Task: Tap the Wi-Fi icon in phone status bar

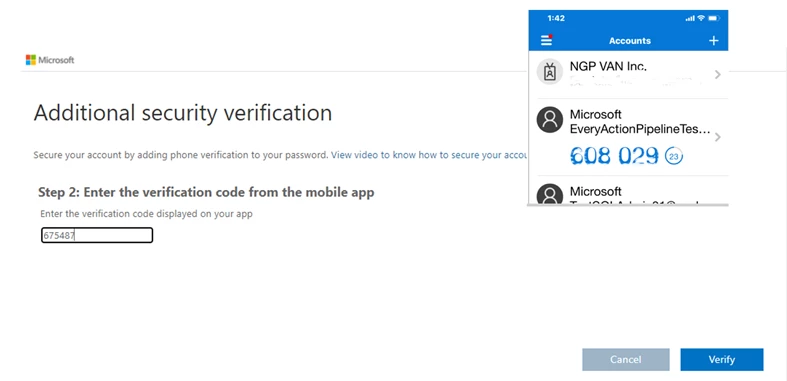Action: pyautogui.click(x=701, y=18)
